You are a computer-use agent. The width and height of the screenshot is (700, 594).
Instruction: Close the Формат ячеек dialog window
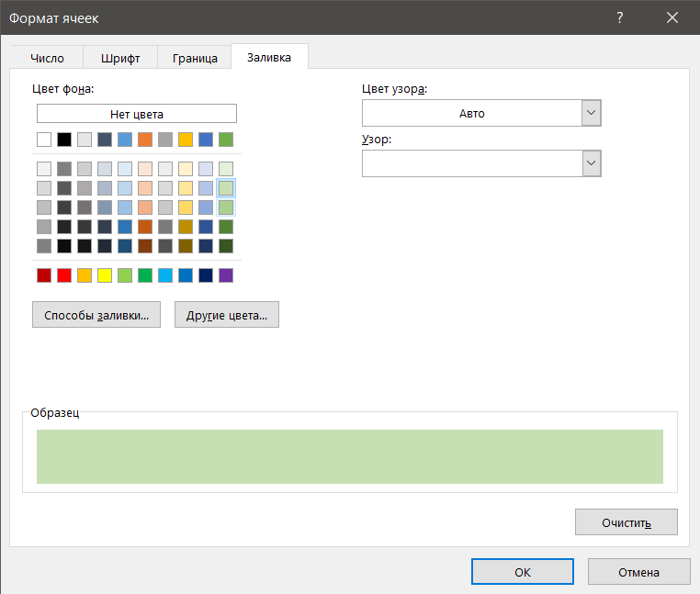[672, 18]
